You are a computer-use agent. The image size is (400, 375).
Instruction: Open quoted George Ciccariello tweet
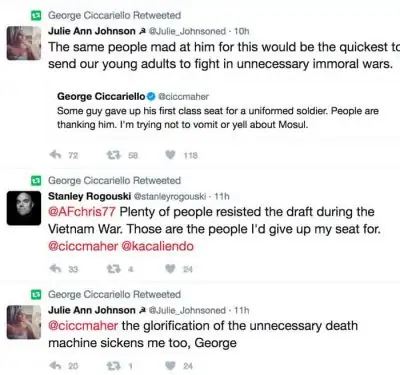(218, 111)
